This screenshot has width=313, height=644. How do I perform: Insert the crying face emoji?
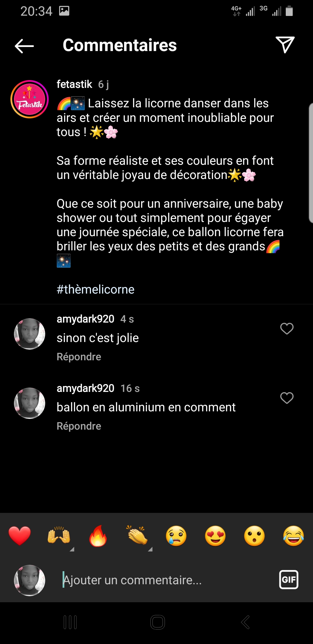point(176,536)
